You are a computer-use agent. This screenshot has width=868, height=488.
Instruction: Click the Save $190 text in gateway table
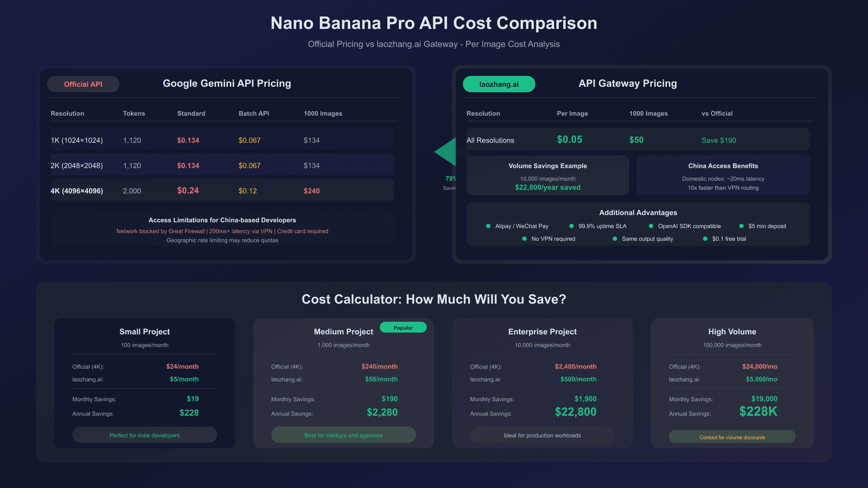pos(719,140)
